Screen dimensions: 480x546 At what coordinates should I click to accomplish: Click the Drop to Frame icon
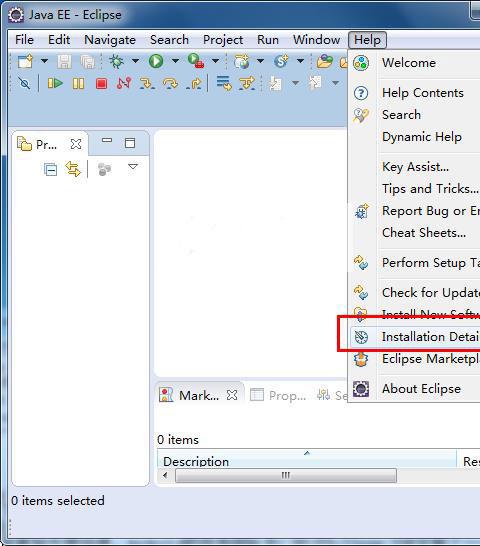[224, 83]
